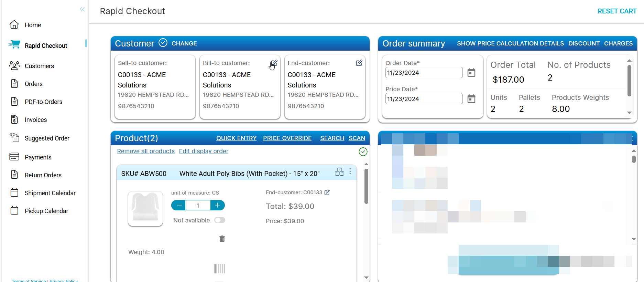This screenshot has height=282, width=644.
Task: Open the Order Date calendar picker
Action: pos(471,73)
